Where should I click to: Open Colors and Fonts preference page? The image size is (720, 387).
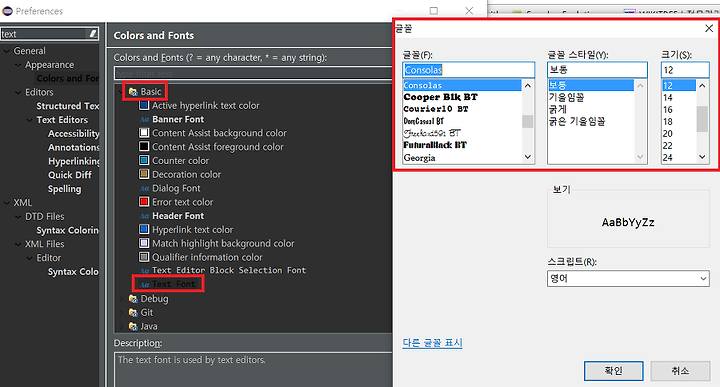(68, 79)
